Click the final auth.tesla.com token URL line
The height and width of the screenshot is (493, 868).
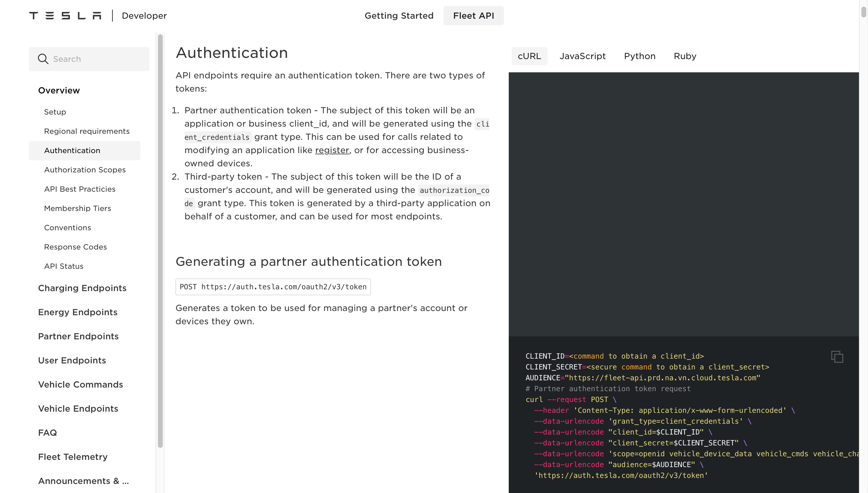tap(621, 476)
